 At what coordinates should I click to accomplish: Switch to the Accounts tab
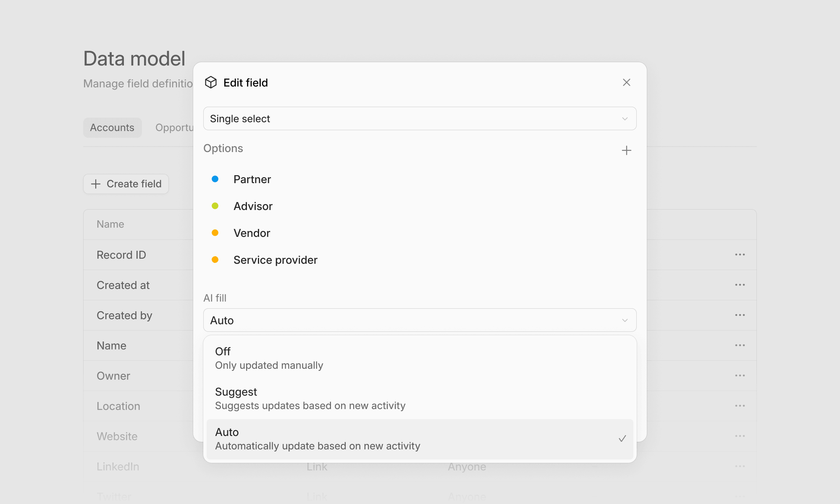(112, 127)
